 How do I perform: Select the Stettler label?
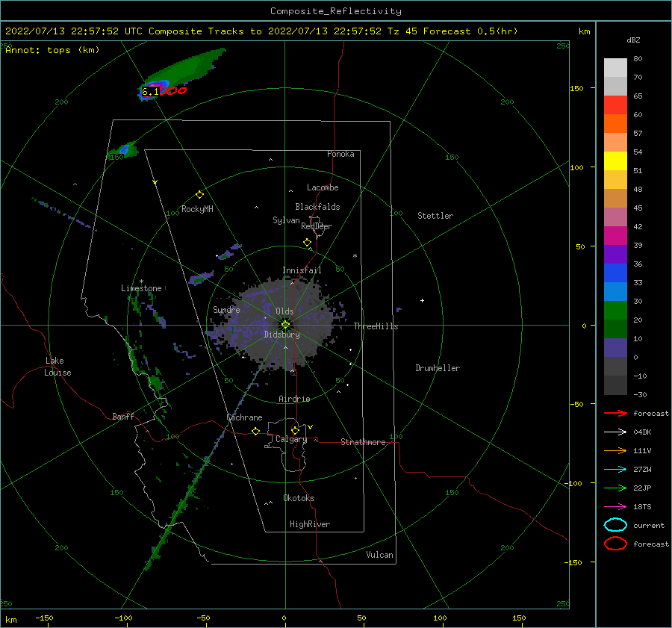click(x=435, y=216)
